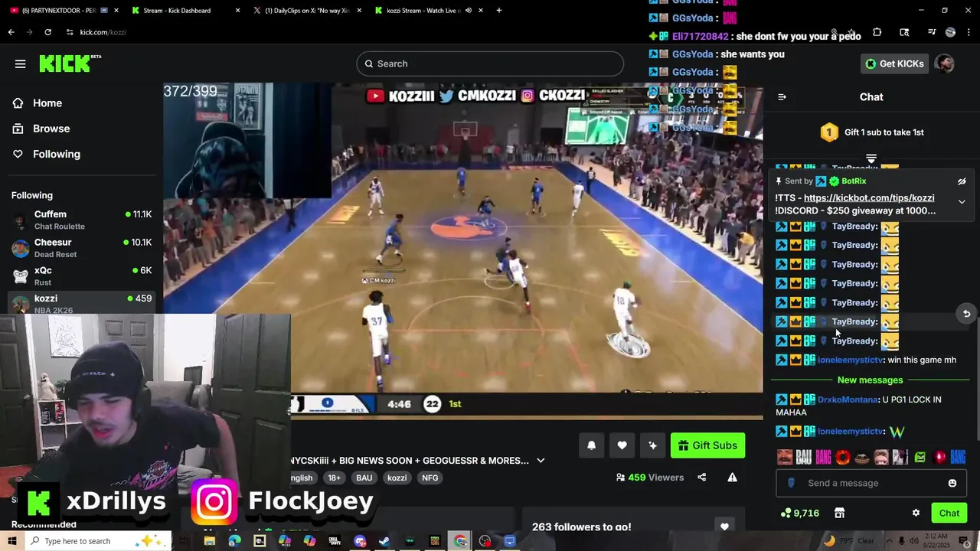The image size is (980, 551).
Task: Open Windows Start menu
Action: tap(11, 541)
